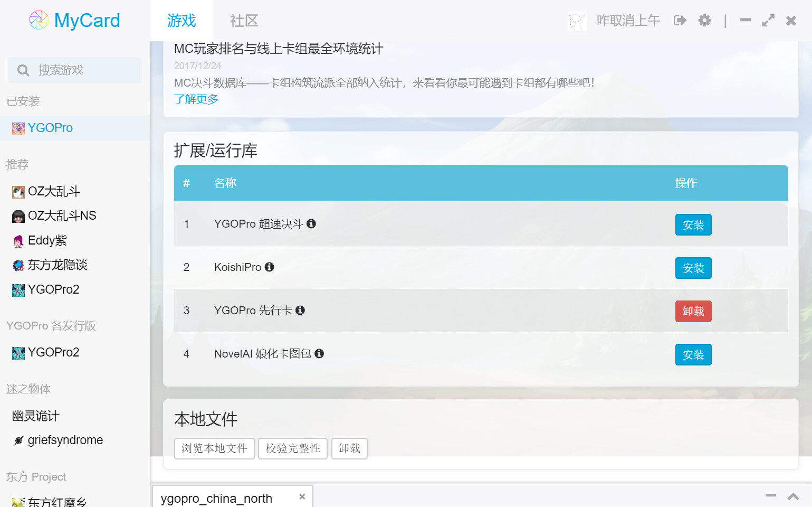Install KoishiPro extension
This screenshot has height=507, width=812.
(x=693, y=268)
